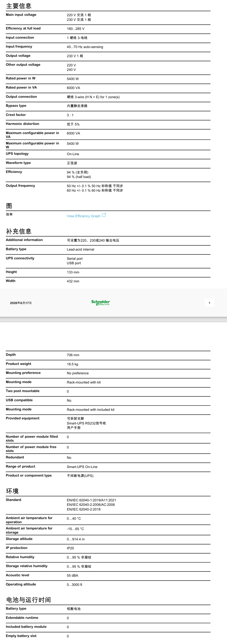Select the Crest factor value 3 : 1

click(x=70, y=115)
